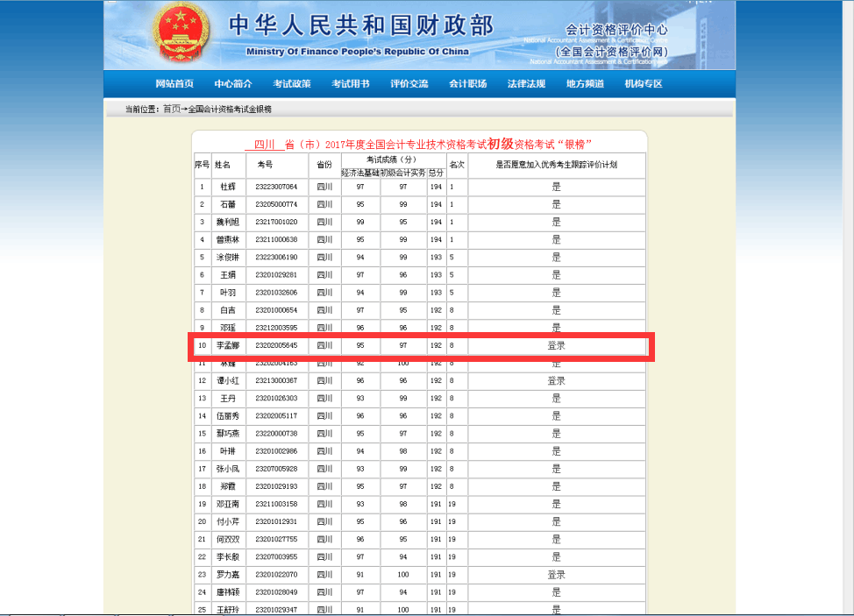Open the 机构专区 navigation item

(644, 84)
